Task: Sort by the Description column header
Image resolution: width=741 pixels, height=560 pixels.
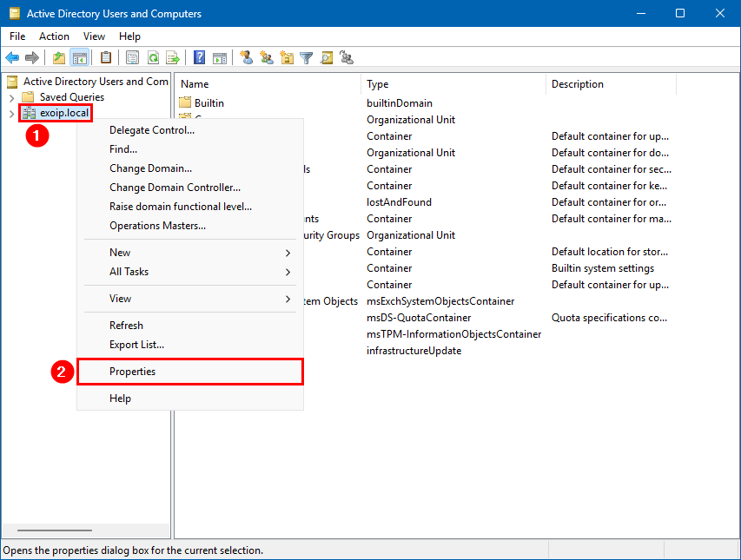Action: 611,84
